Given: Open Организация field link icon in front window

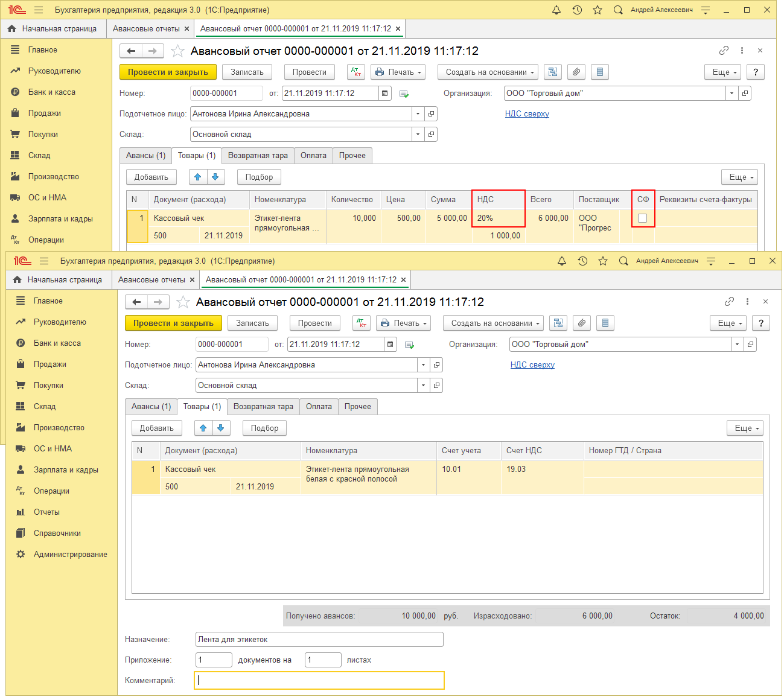Looking at the screenshot, I should click(750, 344).
